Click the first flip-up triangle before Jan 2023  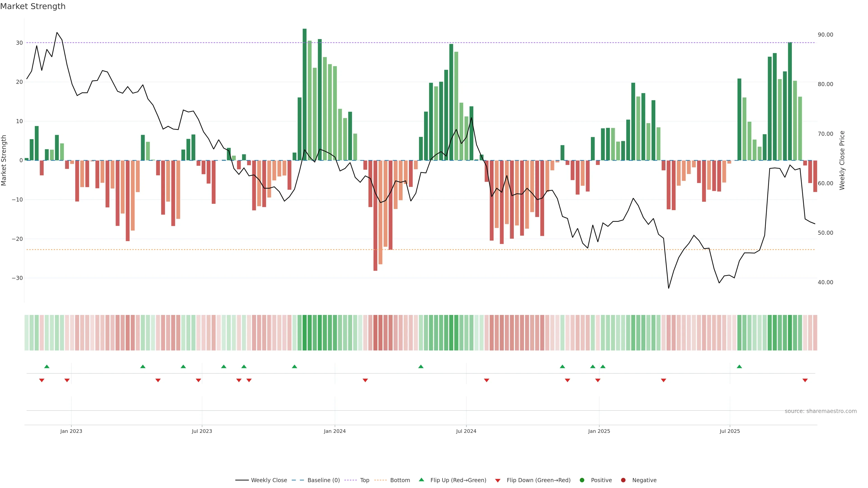point(47,366)
